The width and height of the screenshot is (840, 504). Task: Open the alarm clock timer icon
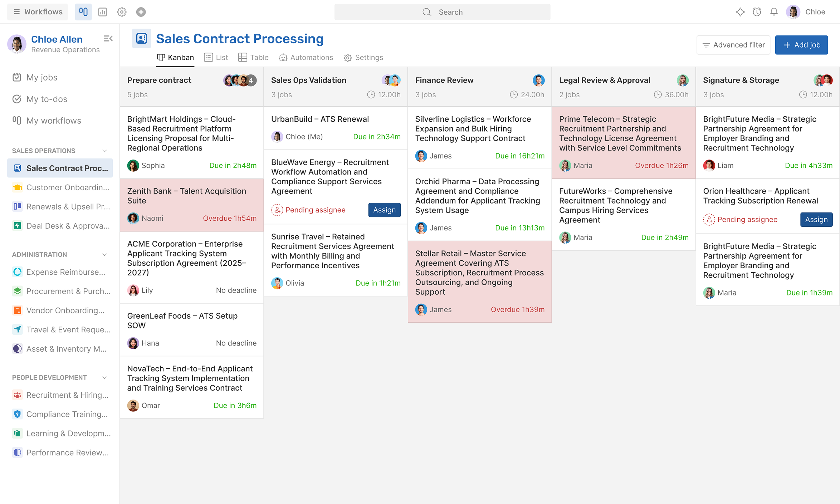757,12
